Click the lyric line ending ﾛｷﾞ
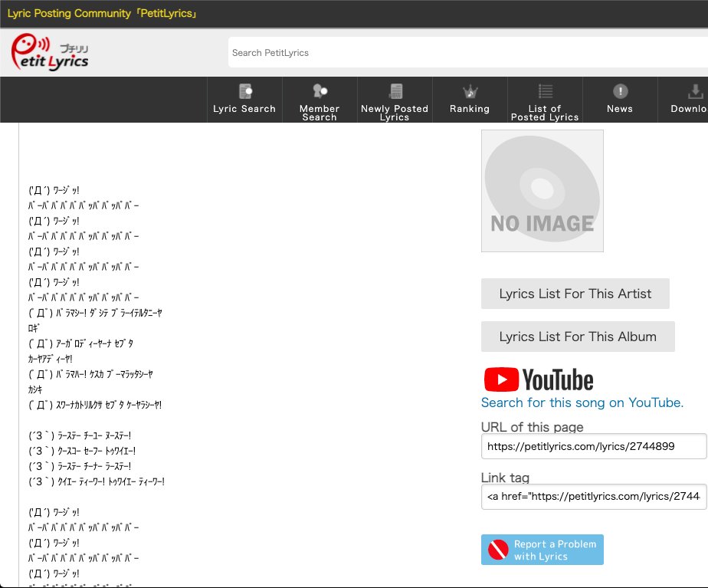Screen dimensions: 708x588 point(34,328)
